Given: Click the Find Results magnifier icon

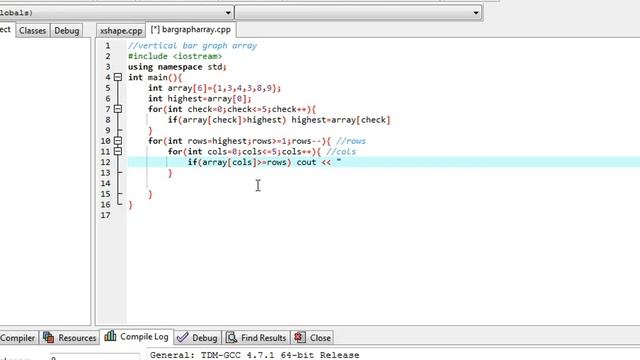Looking at the screenshot, I should coord(231,338).
